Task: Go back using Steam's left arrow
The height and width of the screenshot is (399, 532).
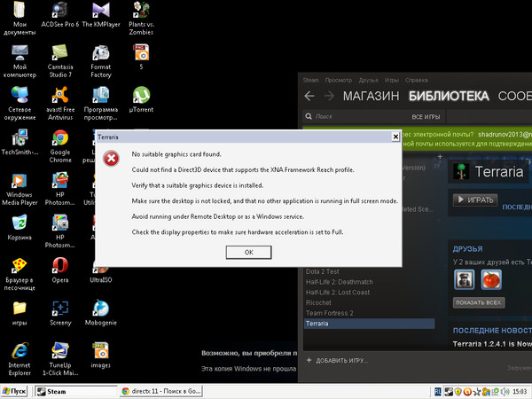Action: [309, 96]
